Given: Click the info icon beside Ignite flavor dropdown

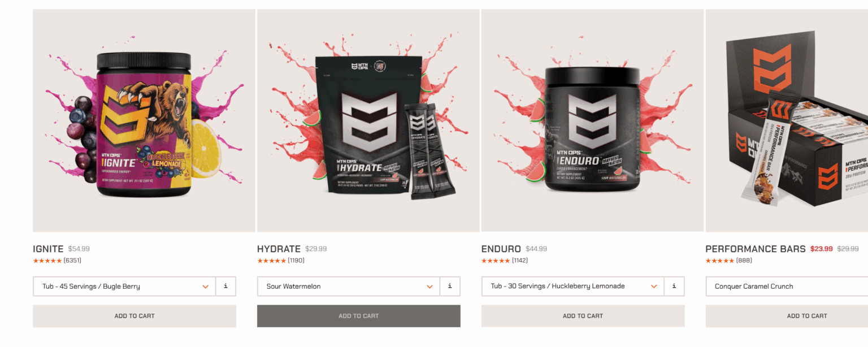Looking at the screenshot, I should 225,287.
